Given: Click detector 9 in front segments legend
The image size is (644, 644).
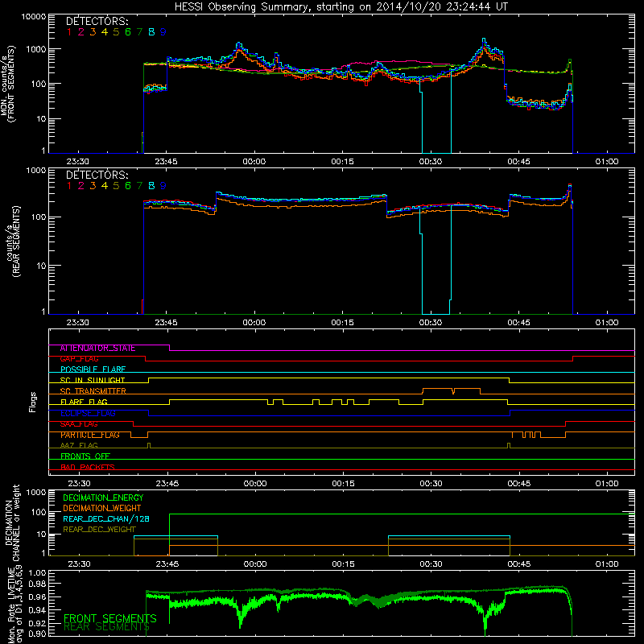Looking at the screenshot, I should tap(163, 32).
